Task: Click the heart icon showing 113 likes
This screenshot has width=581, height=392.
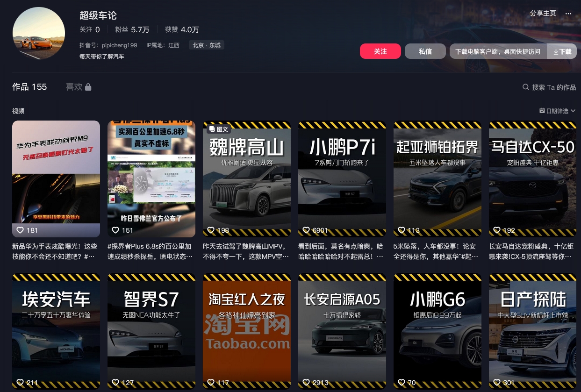Action: click(x=402, y=230)
